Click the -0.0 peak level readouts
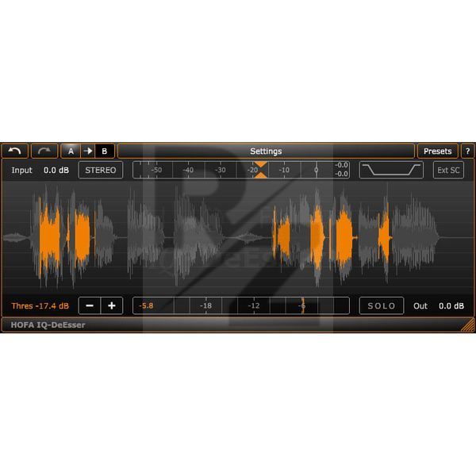The height and width of the screenshot is (476, 476). pos(341,170)
